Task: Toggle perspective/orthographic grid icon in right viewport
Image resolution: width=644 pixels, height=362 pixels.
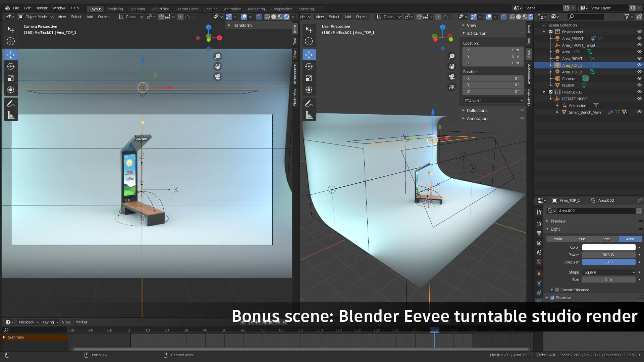Action: [x=452, y=87]
